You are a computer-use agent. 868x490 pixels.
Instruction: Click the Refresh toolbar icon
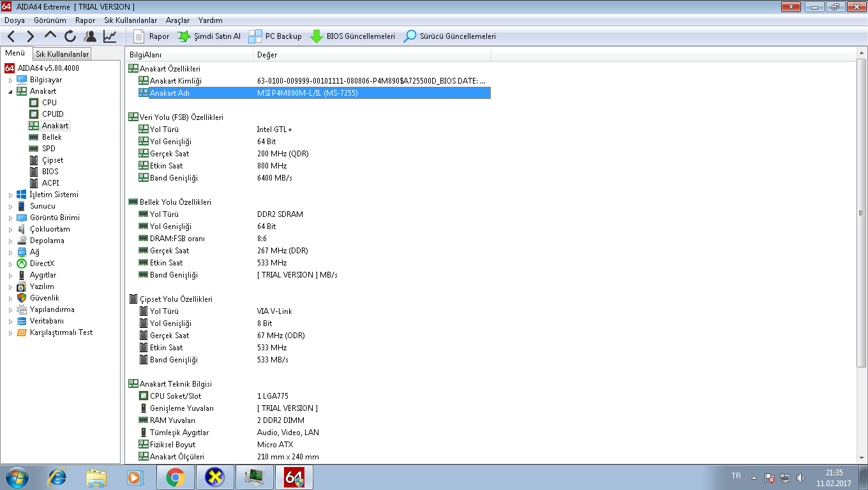coord(70,36)
